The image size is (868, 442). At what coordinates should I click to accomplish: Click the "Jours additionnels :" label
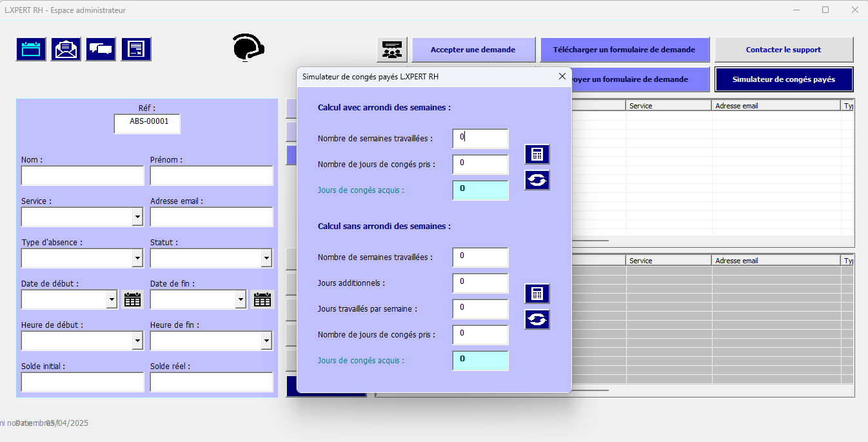(351, 283)
